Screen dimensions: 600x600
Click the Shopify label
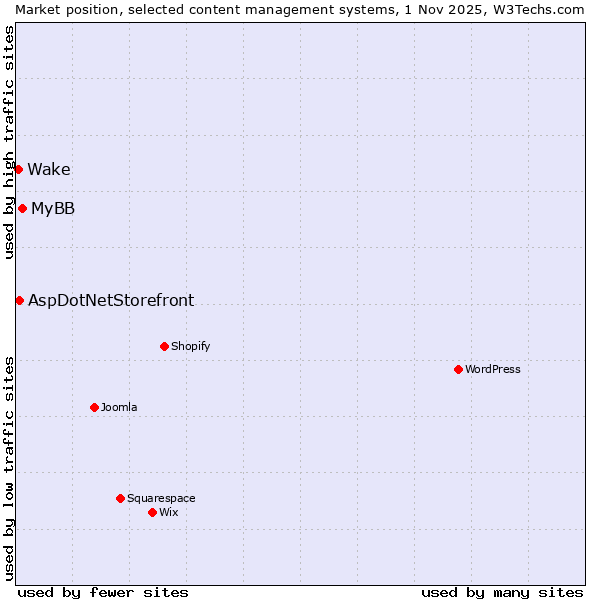190,346
